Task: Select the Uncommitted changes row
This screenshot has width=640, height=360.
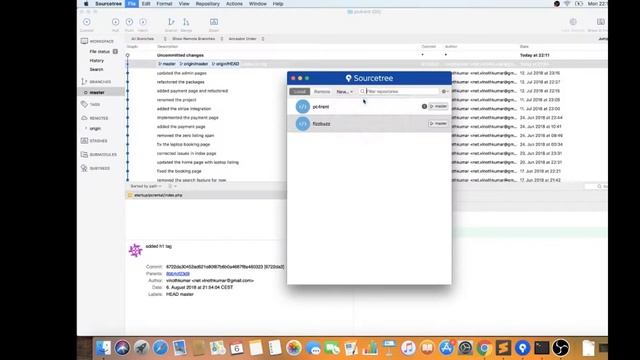Action: click(366, 55)
